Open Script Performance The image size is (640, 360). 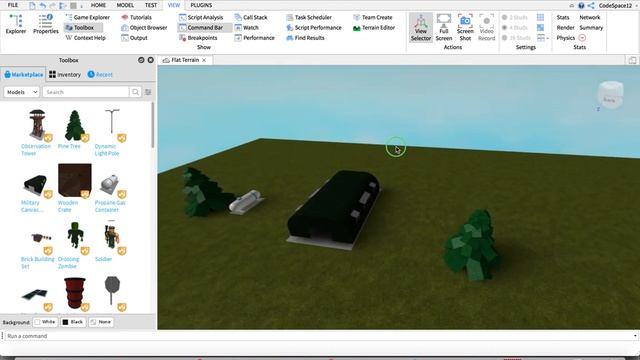[313, 28]
